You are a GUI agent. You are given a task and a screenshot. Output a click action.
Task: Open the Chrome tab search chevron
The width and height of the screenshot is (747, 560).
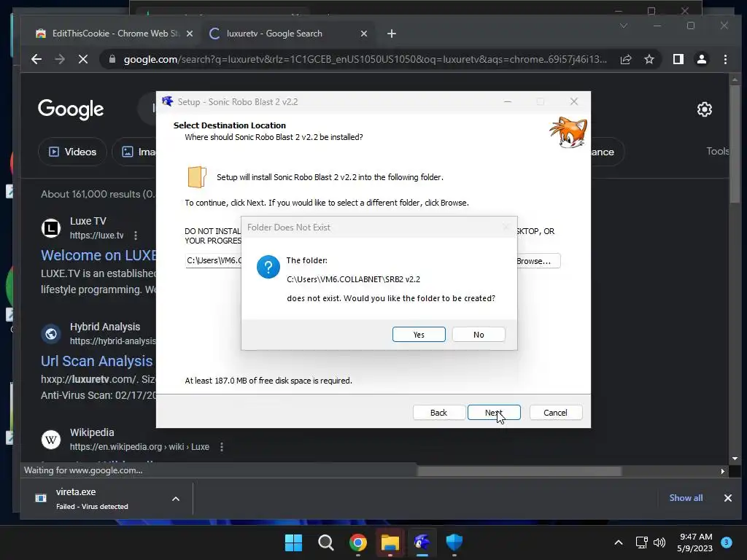[624, 26]
